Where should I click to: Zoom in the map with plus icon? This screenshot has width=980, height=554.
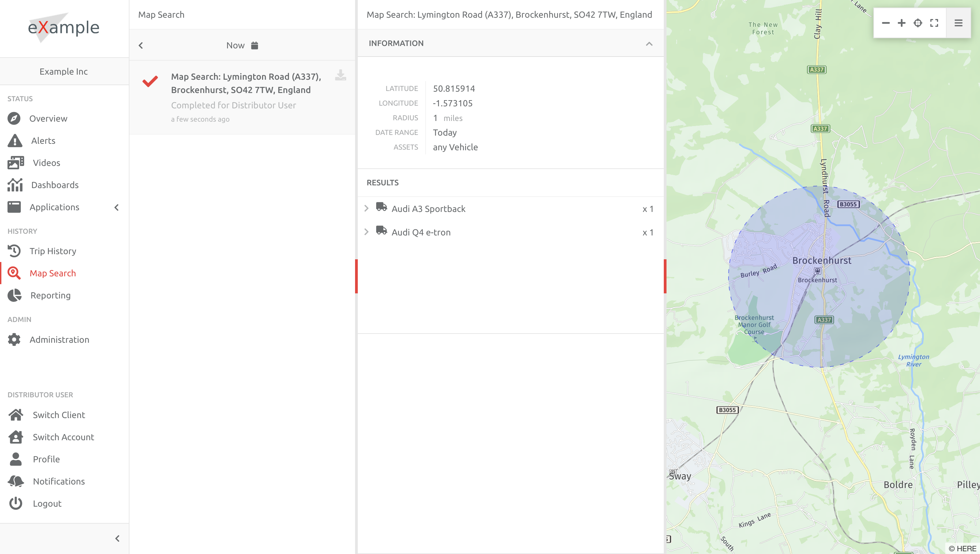(x=902, y=23)
